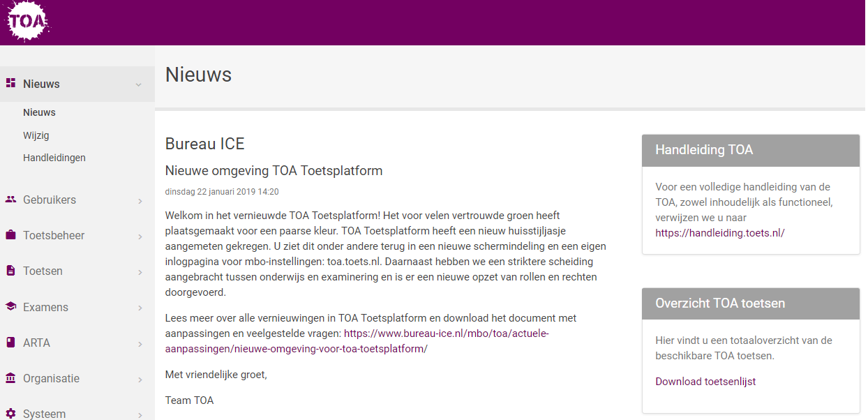This screenshot has width=868, height=420.
Task: Click the TOA logo
Action: [x=27, y=22]
